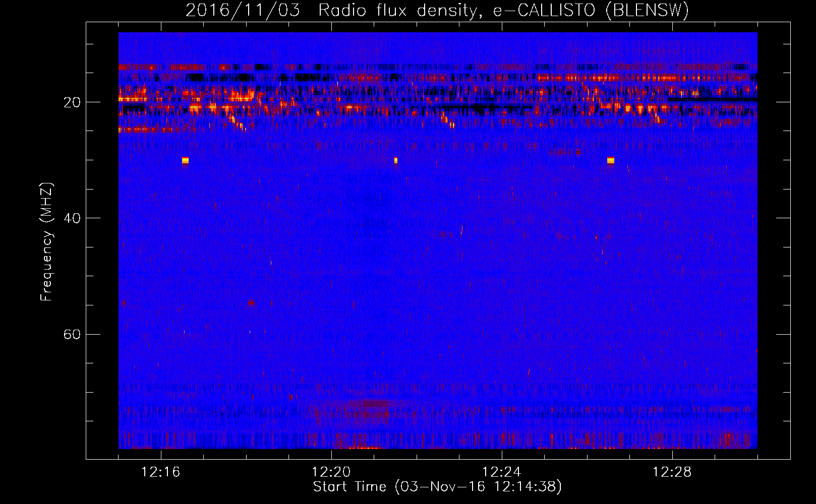Click the 40 MHz tick label
This screenshot has height=504, width=816.
click(x=72, y=219)
